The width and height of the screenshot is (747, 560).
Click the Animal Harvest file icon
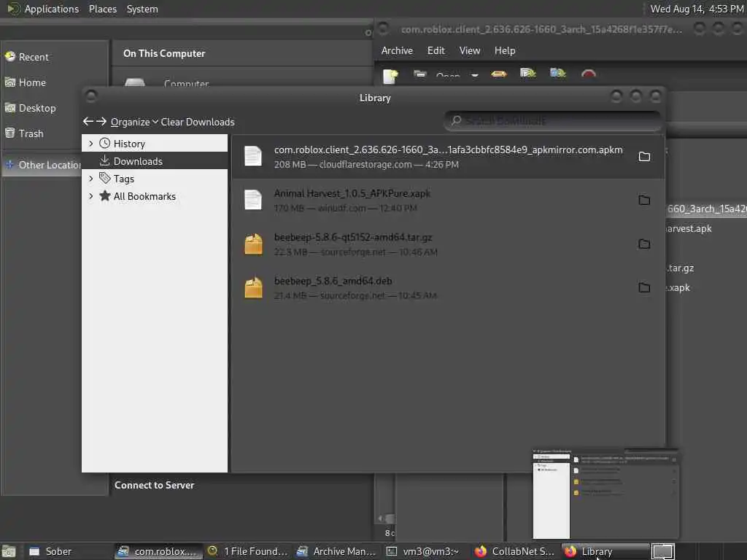[x=253, y=200]
